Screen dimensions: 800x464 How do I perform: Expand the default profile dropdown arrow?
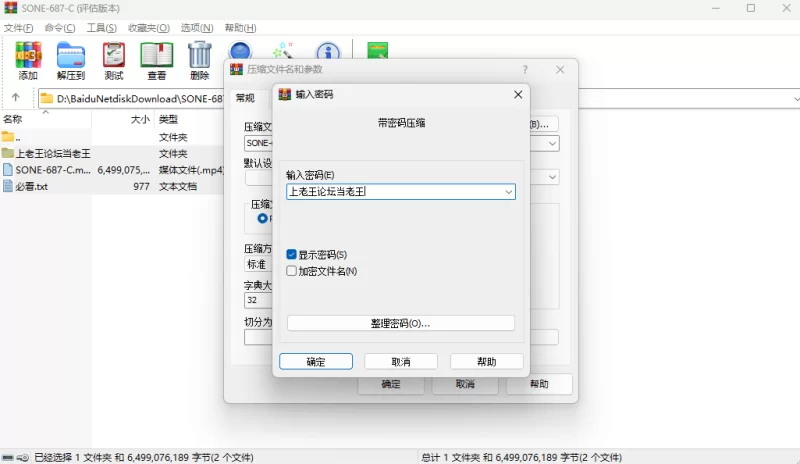tap(552, 177)
